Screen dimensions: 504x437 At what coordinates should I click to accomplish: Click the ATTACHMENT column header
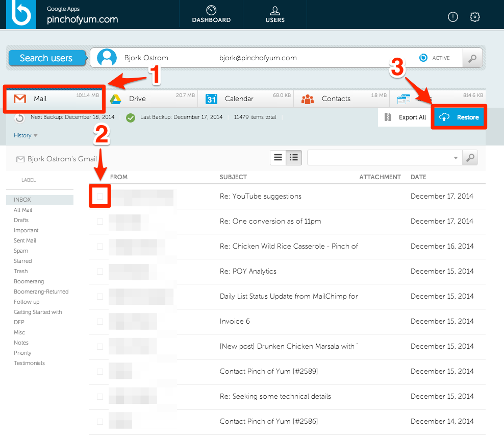380,177
